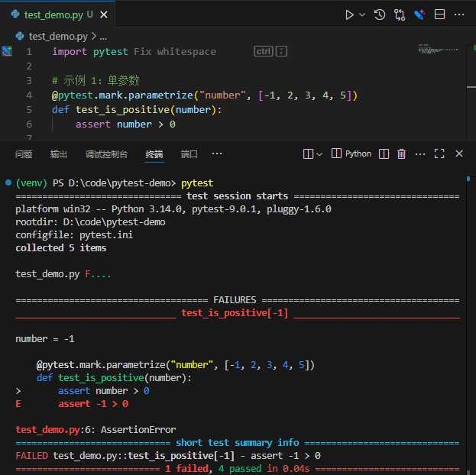The height and width of the screenshot is (475, 476).
Task: Click the AI sparkle pen icon in toolbar
Action: pos(419,15)
